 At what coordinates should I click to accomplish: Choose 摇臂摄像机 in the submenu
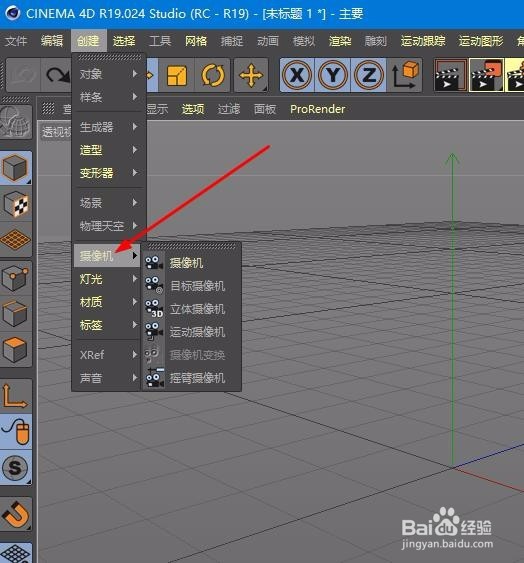coord(191,378)
